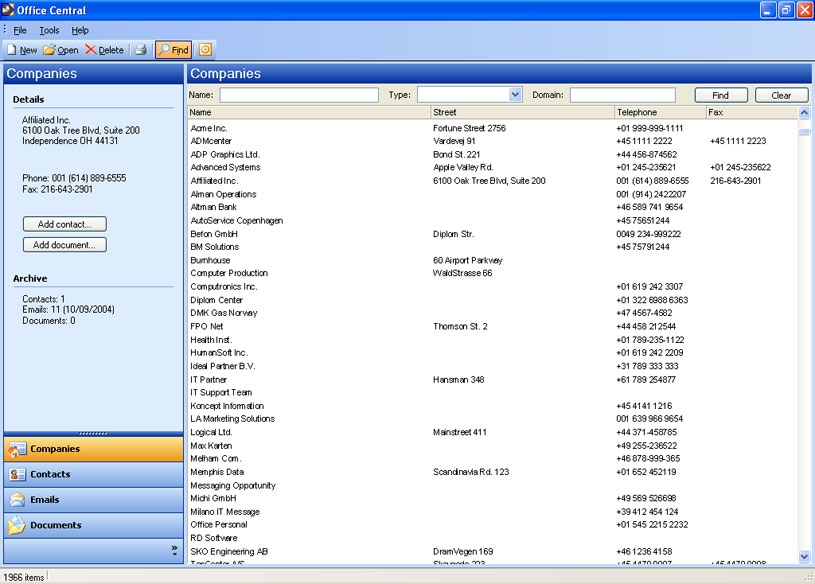Select the Affiliated Inc. row

pyautogui.click(x=492, y=181)
